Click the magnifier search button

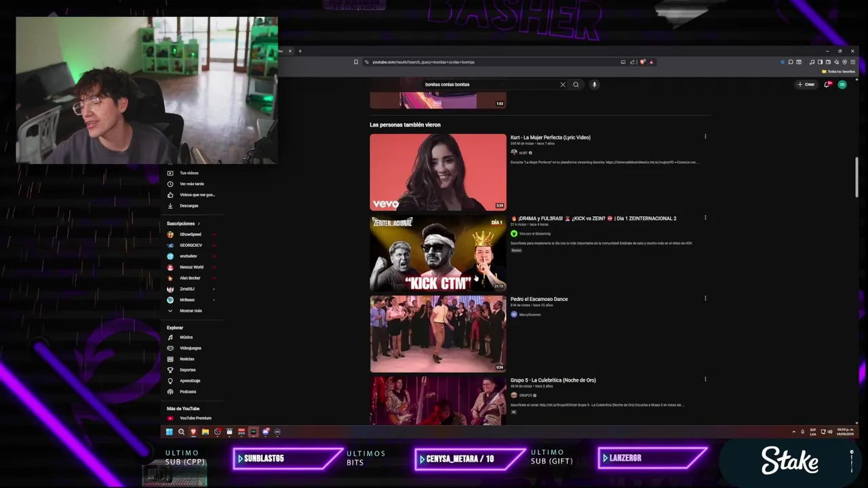click(576, 85)
